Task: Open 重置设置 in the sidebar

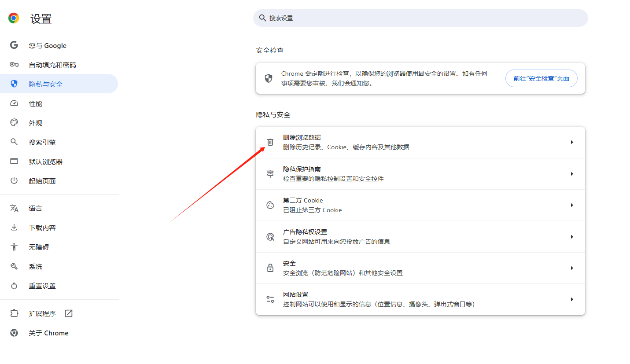Action: click(59, 286)
